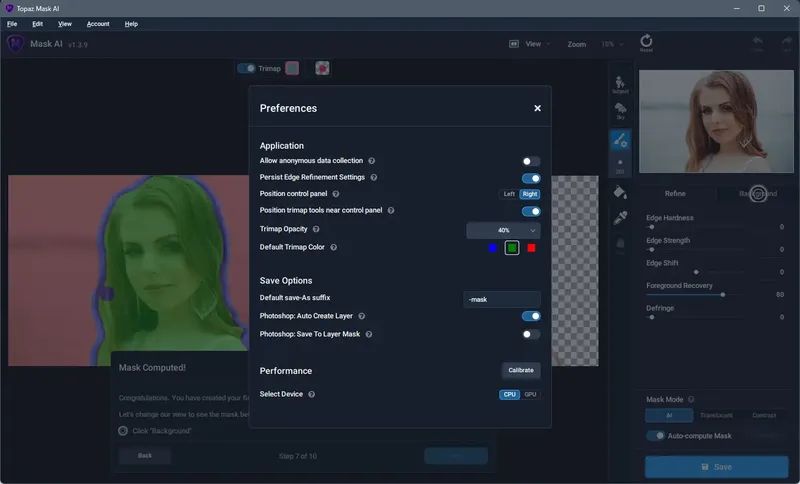Choose GPU as the processing device
This screenshot has height=484, width=800.
[x=530, y=394]
